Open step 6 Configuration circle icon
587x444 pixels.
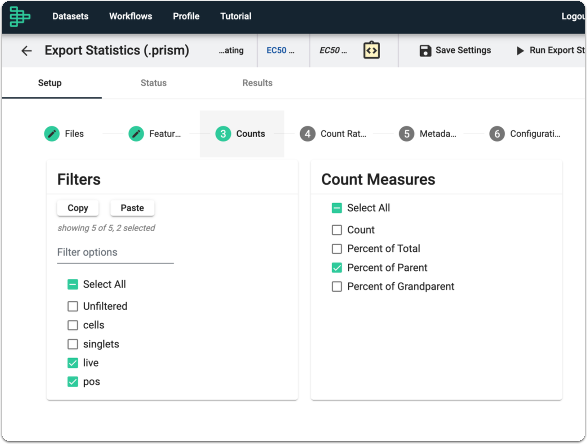pos(497,134)
